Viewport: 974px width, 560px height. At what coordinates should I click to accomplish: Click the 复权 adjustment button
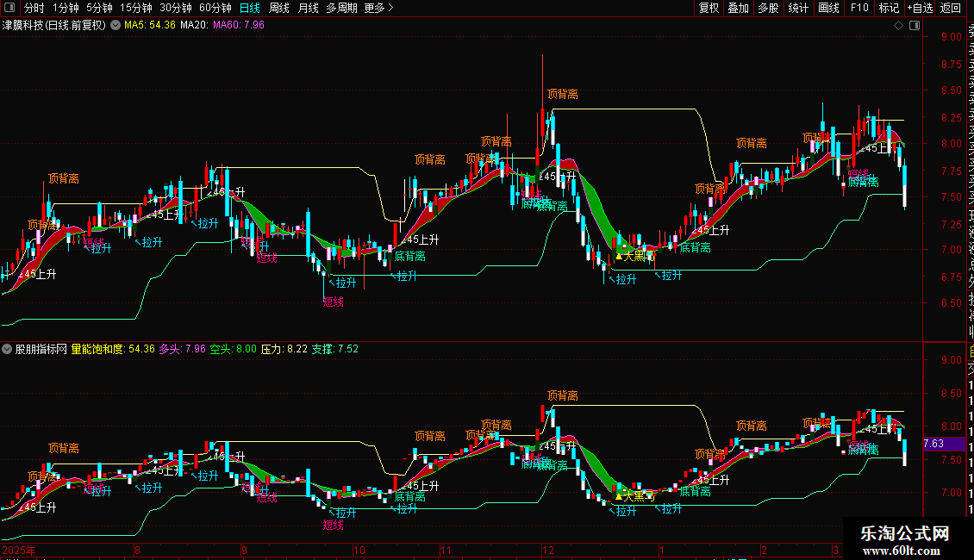[709, 8]
